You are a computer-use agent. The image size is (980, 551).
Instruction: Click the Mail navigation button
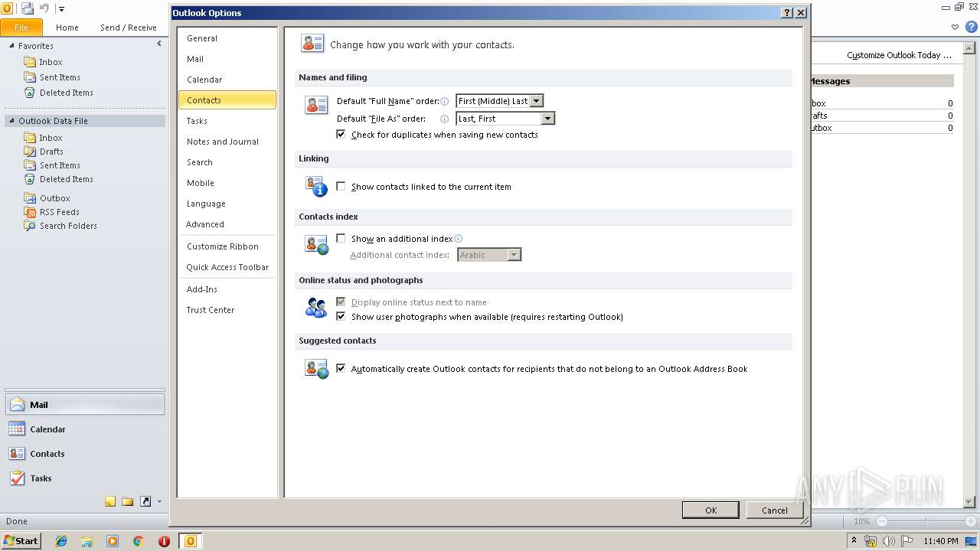85,405
